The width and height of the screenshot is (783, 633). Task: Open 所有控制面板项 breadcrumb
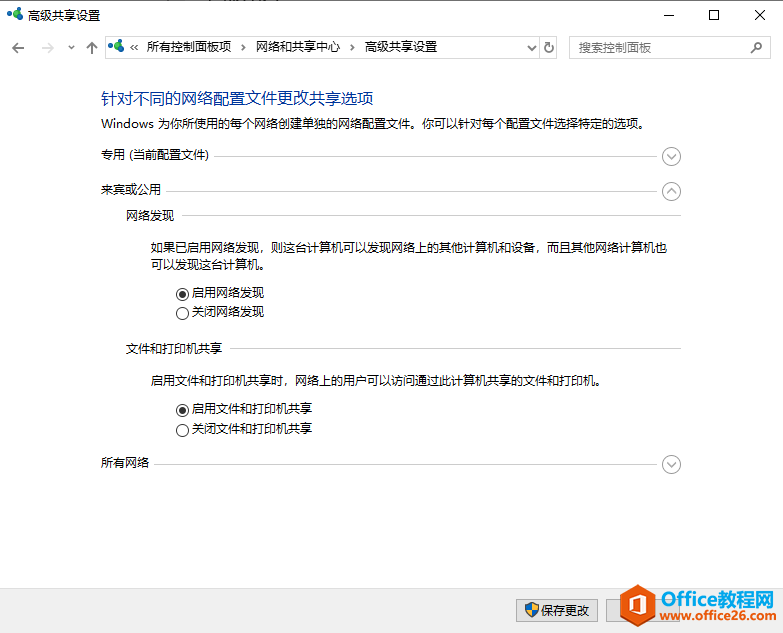[189, 47]
